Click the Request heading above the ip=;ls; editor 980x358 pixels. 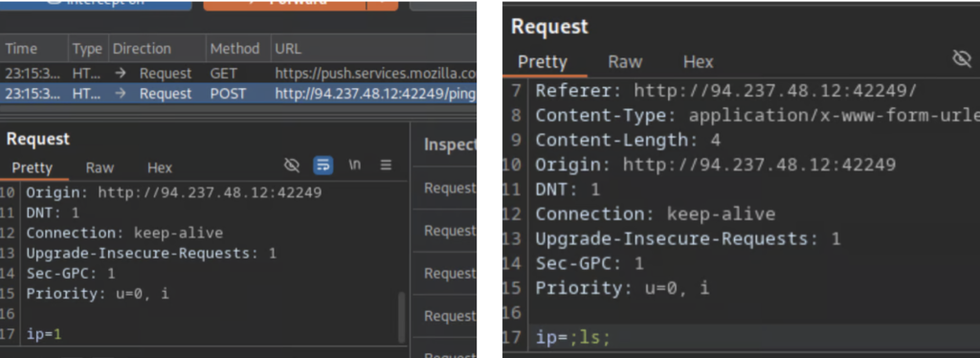pyautogui.click(x=549, y=27)
